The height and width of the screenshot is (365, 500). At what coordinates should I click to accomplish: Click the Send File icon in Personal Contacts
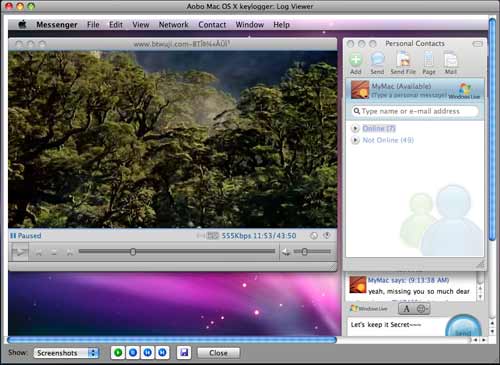(x=403, y=63)
